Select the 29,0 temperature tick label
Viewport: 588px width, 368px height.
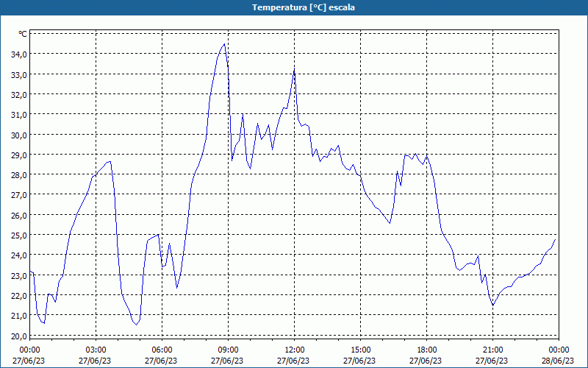(19, 155)
